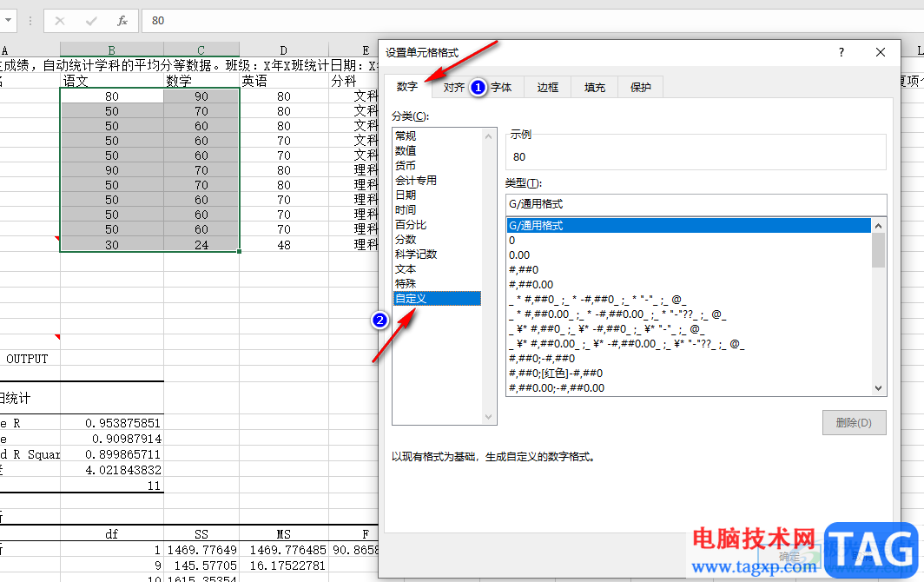Image resolution: width=924 pixels, height=582 pixels.
Task: Click the category list scroll down arrow
Action: click(489, 417)
